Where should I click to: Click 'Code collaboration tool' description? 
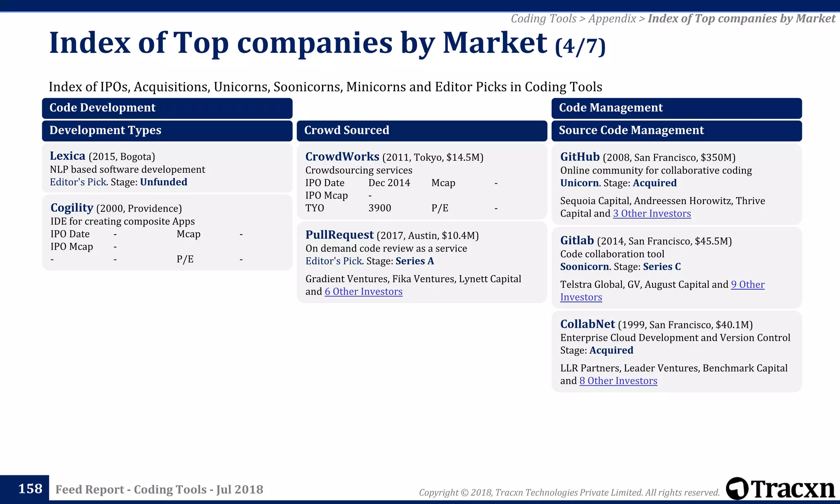coord(612,254)
